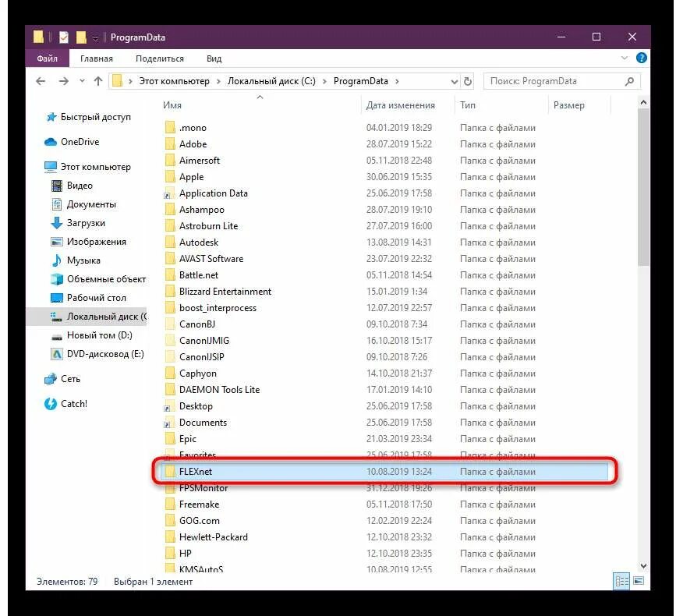
Task: Click the GOG.com folder icon
Action: [171, 521]
